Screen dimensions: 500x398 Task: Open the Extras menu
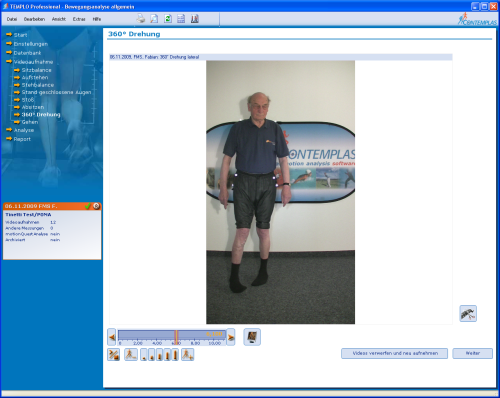(79, 19)
